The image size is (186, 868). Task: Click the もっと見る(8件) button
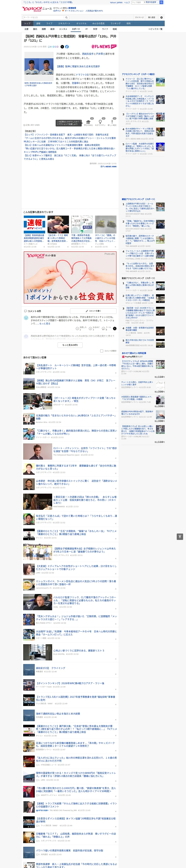(70, 345)
